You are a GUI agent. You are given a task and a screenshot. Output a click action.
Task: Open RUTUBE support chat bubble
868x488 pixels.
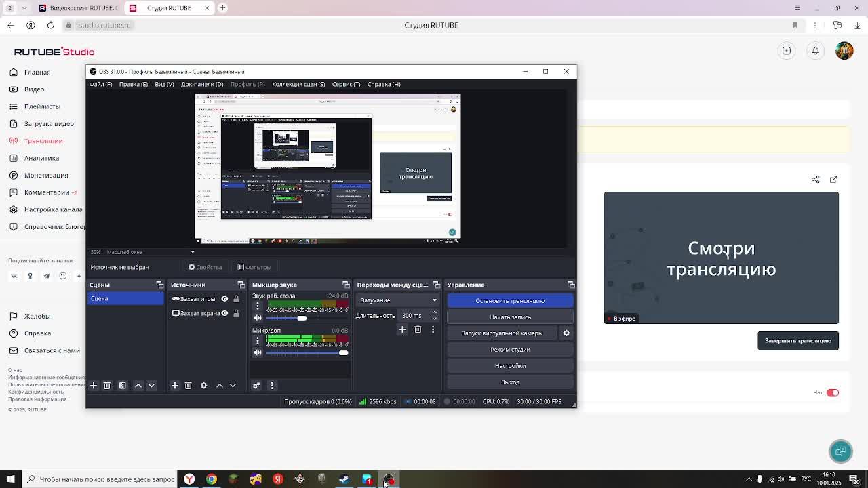tap(841, 451)
